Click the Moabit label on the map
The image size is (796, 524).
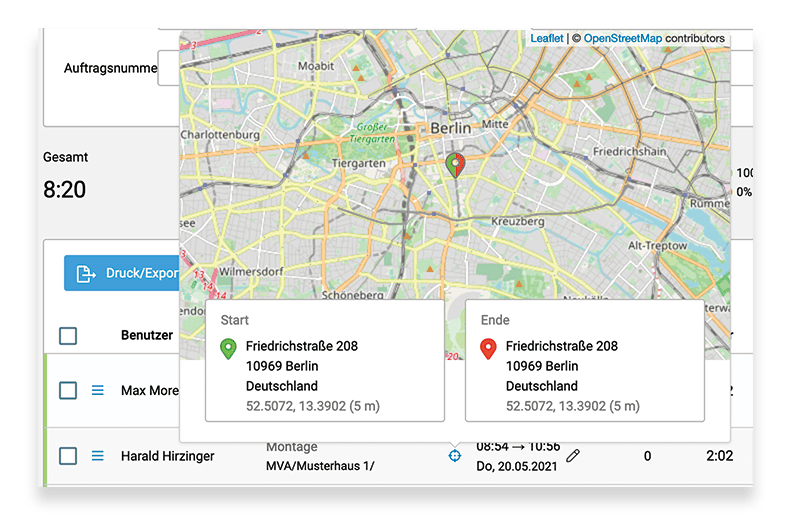tap(316, 66)
